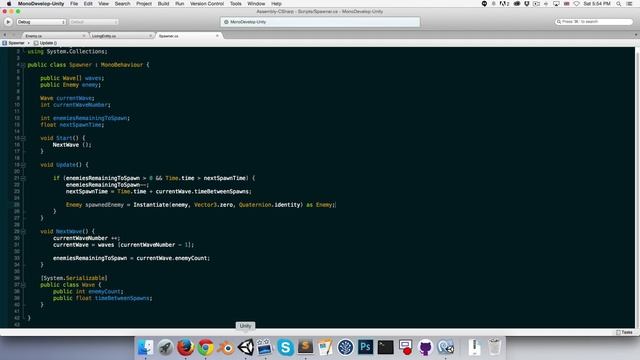Image resolution: width=640 pixels, height=360 pixels.
Task: Open the Default target dropdown
Action: (94, 22)
